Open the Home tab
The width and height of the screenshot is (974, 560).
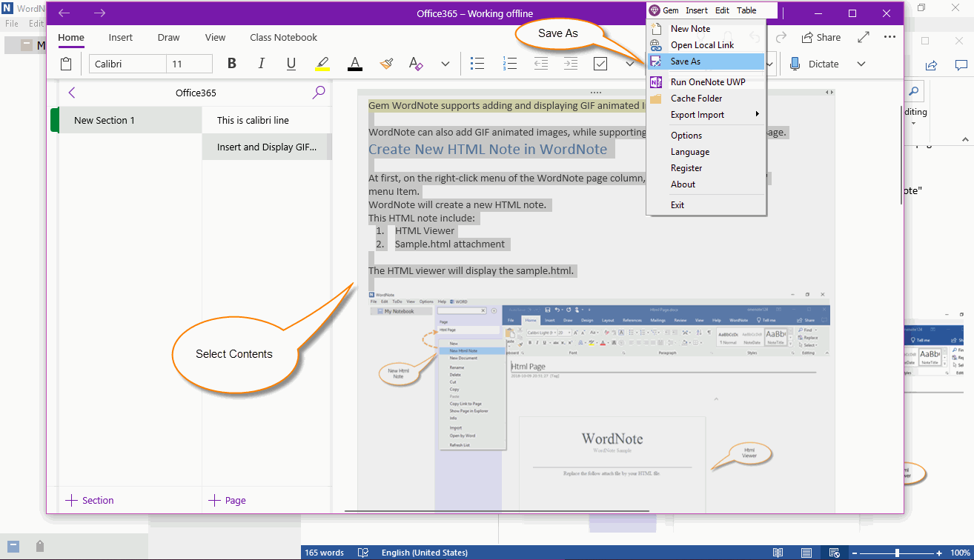(71, 37)
